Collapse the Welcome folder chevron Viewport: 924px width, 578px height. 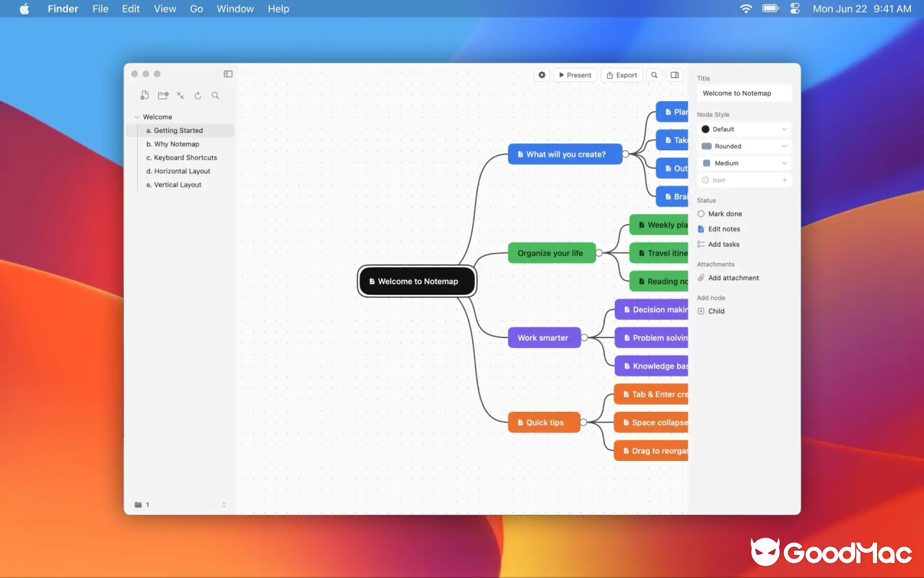tap(136, 117)
